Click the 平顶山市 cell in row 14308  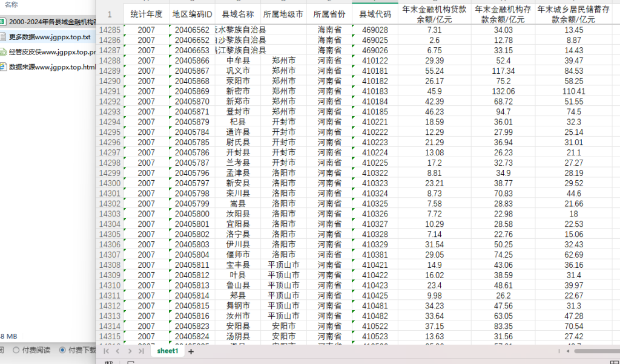(283, 265)
